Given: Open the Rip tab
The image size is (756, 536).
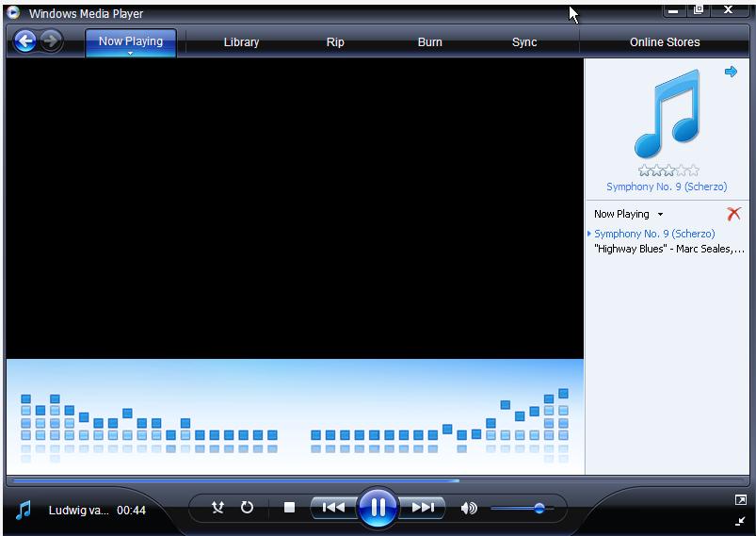Looking at the screenshot, I should (335, 42).
